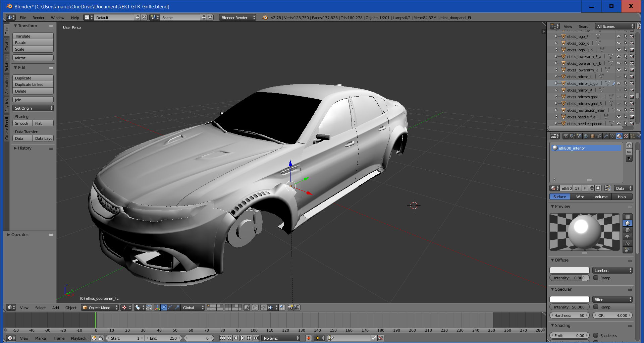The height and width of the screenshot is (343, 644).
Task: Open the Object Mode dropdown
Action: coord(100,307)
